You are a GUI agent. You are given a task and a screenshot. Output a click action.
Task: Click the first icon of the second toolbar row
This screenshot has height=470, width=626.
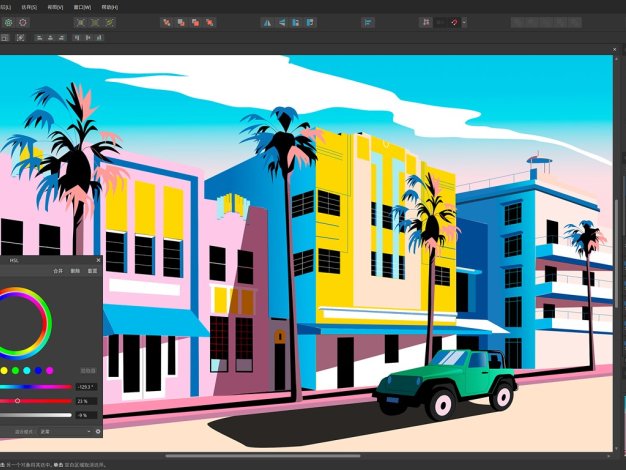click(x=5, y=38)
